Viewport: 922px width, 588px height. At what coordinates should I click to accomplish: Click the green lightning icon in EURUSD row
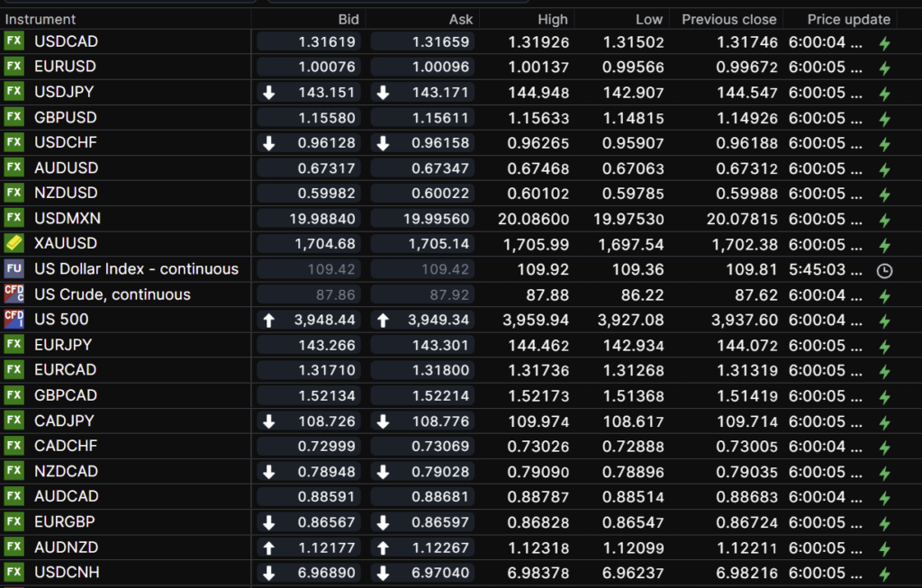[884, 68]
